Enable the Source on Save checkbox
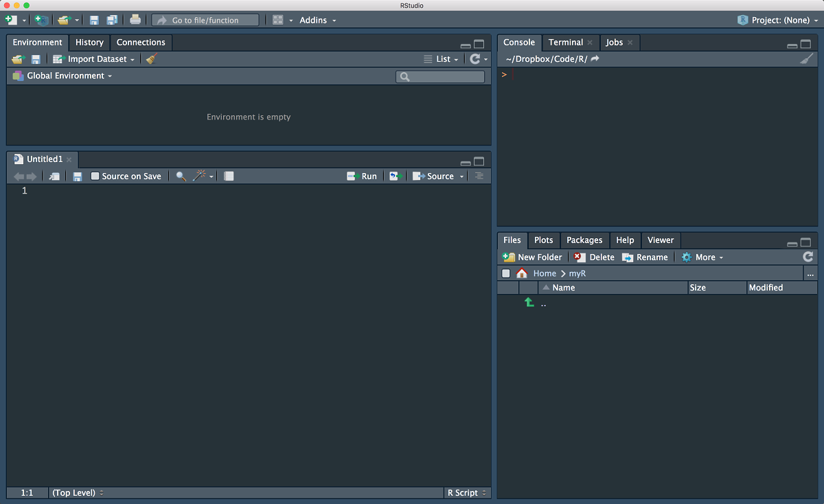The image size is (824, 504). 95,176
